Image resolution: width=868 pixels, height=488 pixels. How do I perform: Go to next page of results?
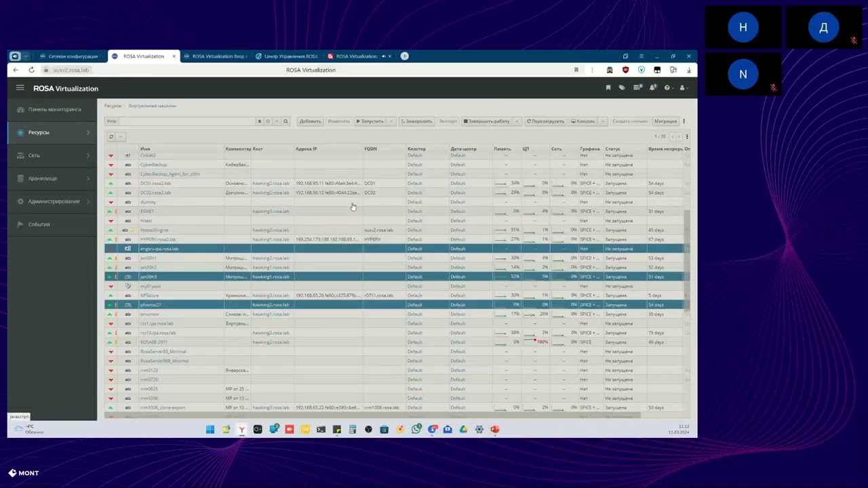tap(679, 136)
